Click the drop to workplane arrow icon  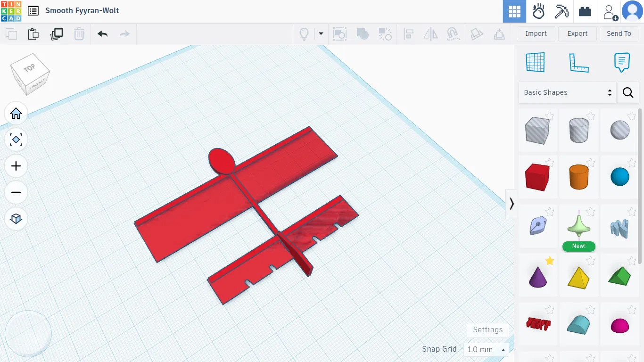(499, 34)
